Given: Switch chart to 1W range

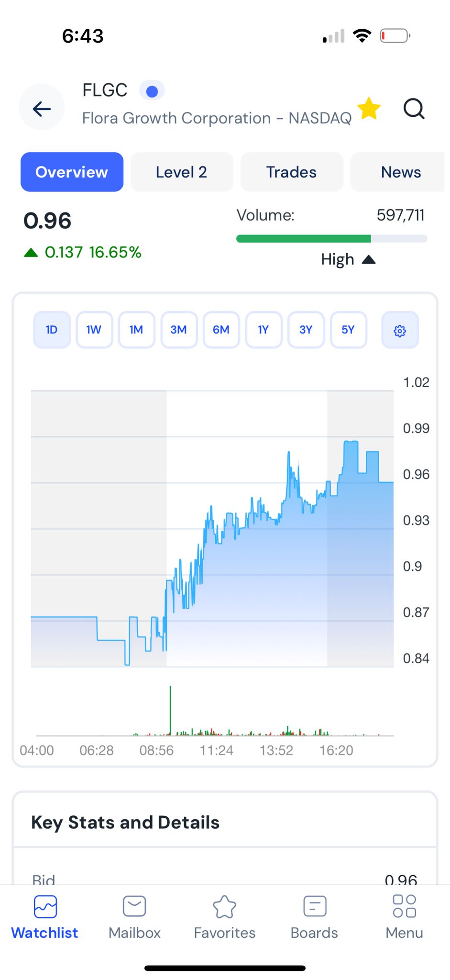Looking at the screenshot, I should tap(94, 330).
